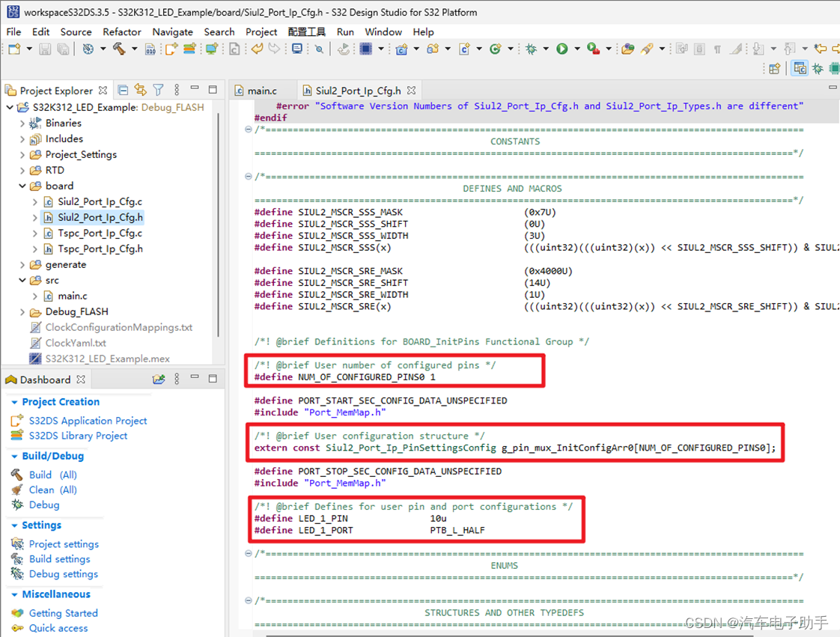Image resolution: width=840 pixels, height=637 pixels.
Task: Open the Project menu
Action: click(261, 32)
